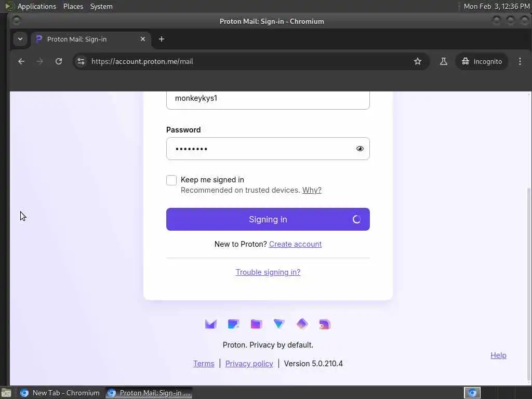
Task: Open the System menu
Action: pyautogui.click(x=101, y=6)
